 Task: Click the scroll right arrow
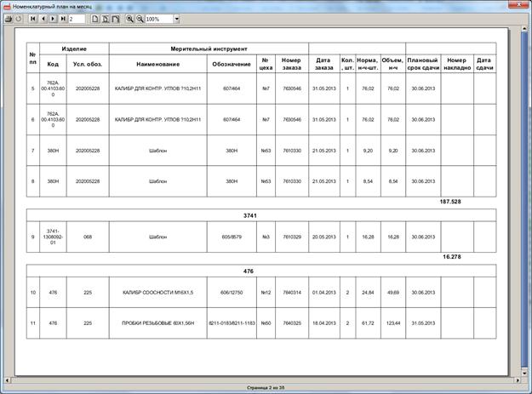point(518,380)
